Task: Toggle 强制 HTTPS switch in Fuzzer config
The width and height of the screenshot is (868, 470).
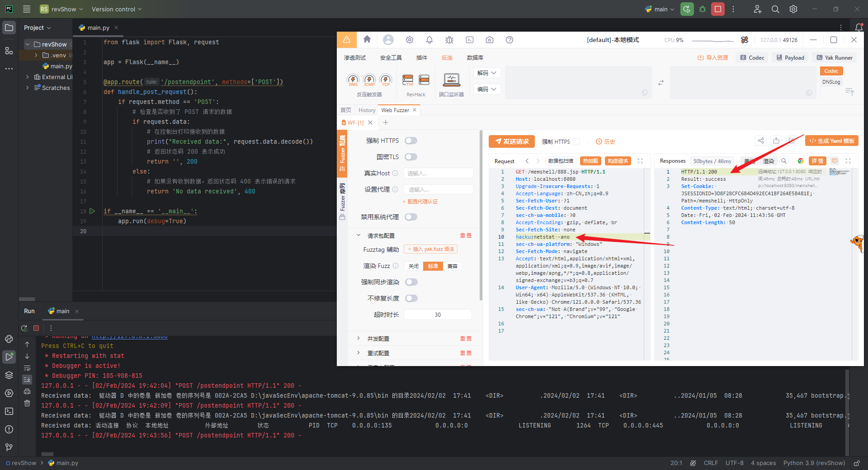Action: 411,141
